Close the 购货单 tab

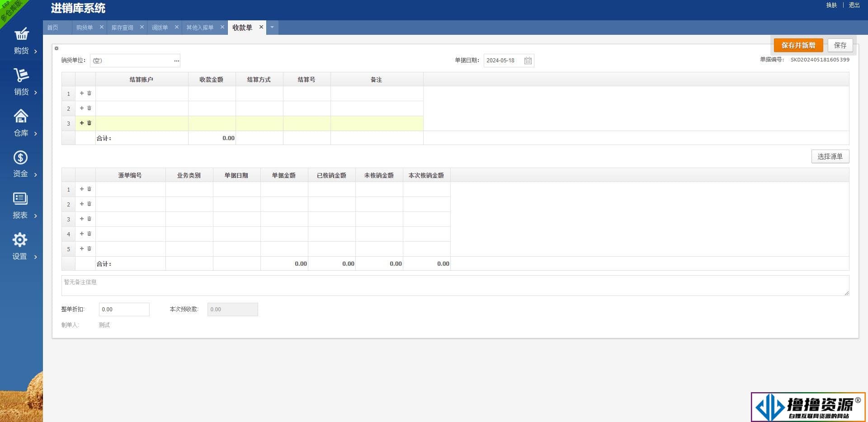tap(102, 27)
